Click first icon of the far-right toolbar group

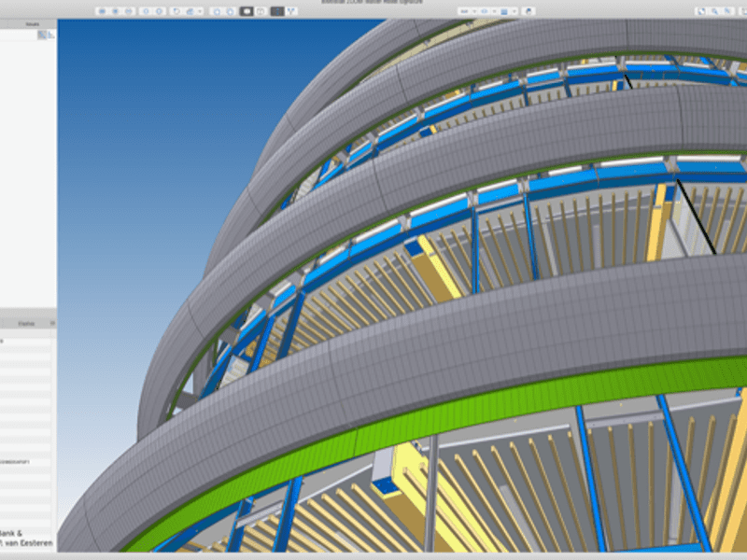click(701, 11)
